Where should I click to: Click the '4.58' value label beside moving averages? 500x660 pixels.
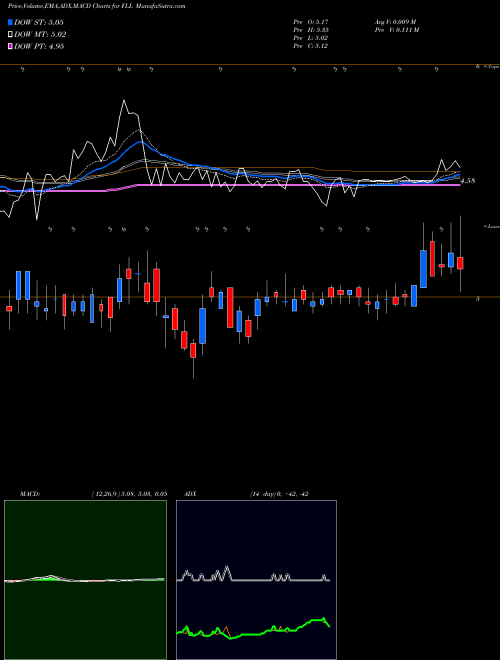(x=468, y=181)
